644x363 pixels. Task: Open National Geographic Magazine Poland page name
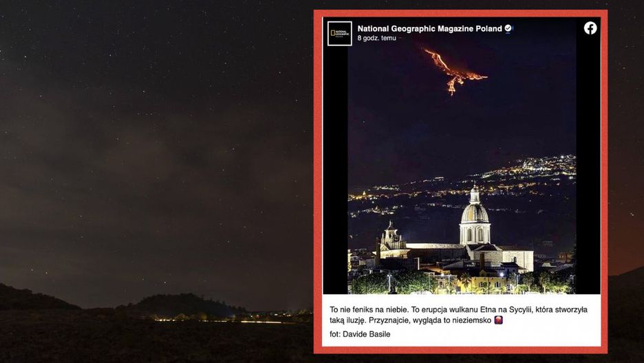tap(429, 28)
